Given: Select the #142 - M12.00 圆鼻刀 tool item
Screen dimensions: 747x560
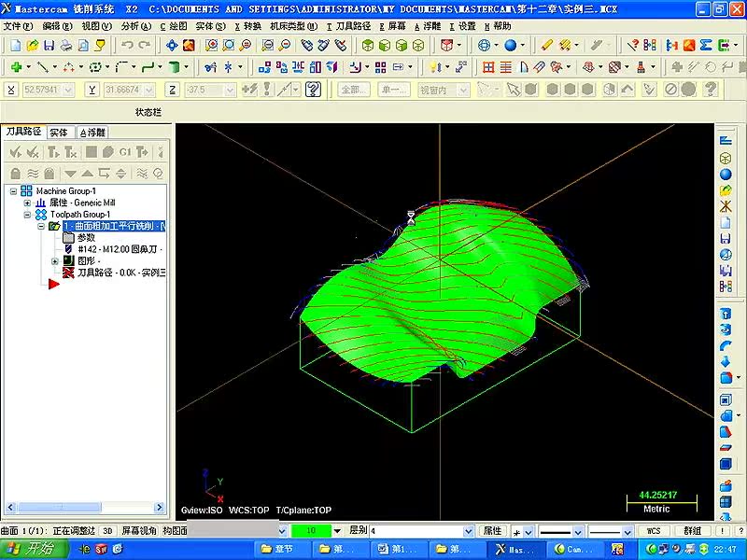Looking at the screenshot, I should point(120,249).
